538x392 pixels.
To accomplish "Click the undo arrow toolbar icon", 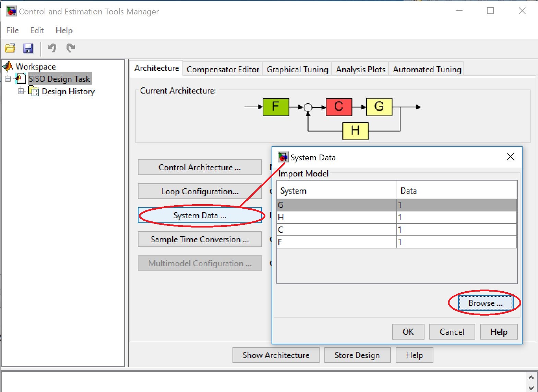I will [52, 48].
